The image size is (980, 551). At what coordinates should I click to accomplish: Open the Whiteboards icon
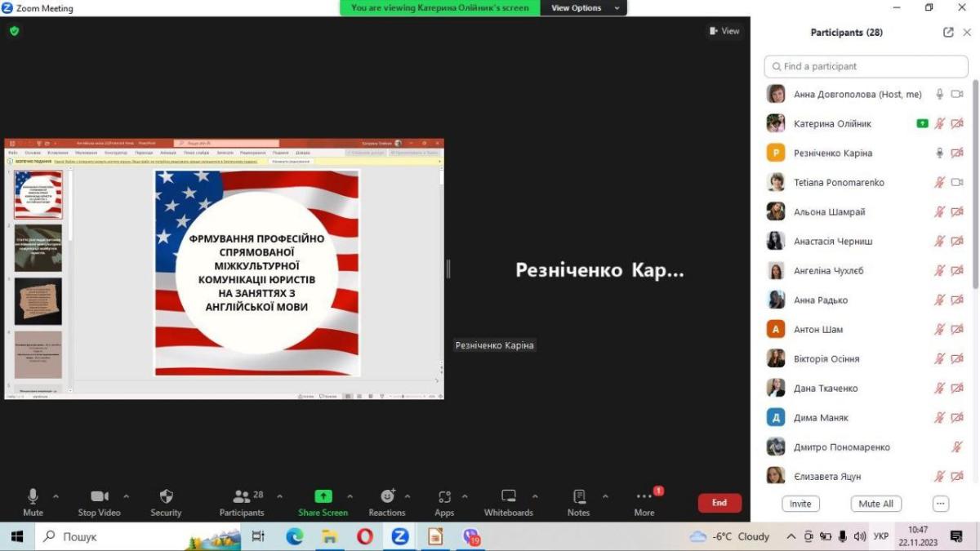(508, 496)
